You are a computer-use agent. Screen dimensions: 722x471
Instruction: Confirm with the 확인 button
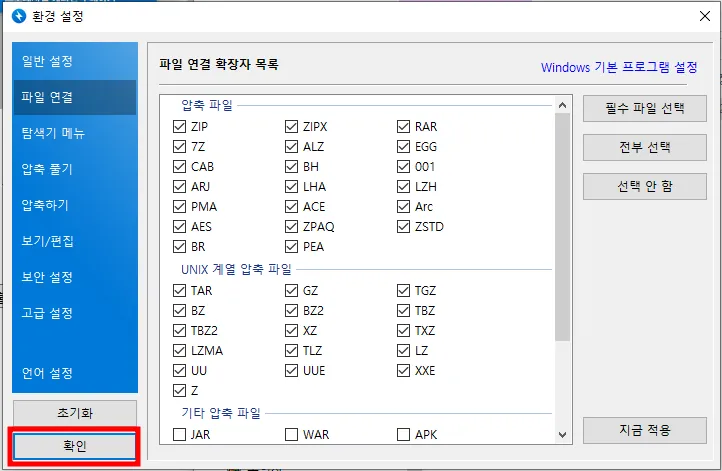[x=75, y=446]
